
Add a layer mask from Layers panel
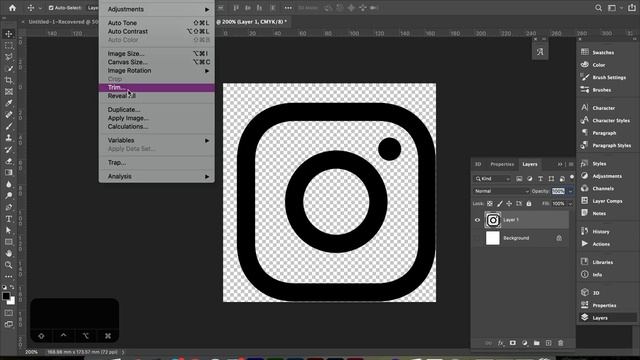point(513,343)
